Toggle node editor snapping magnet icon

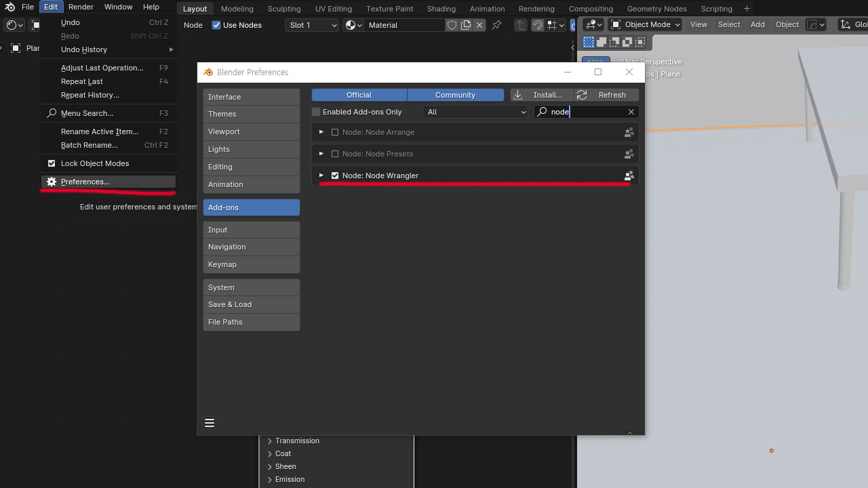pyautogui.click(x=537, y=25)
